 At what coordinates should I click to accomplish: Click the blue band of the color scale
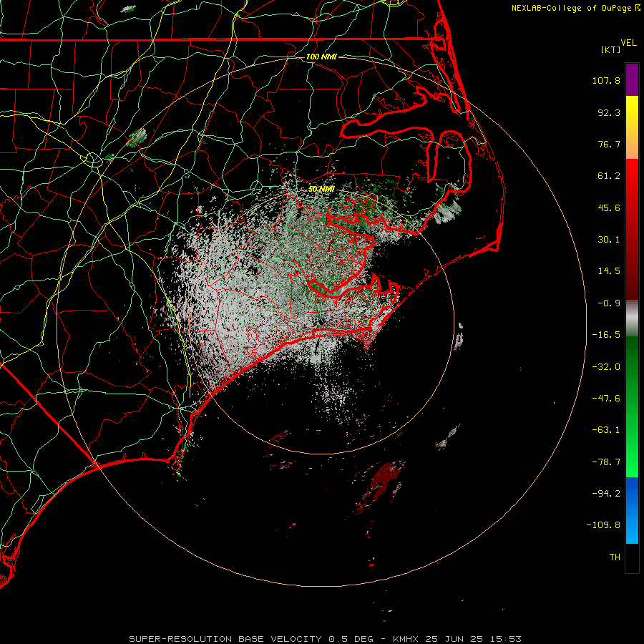632,510
